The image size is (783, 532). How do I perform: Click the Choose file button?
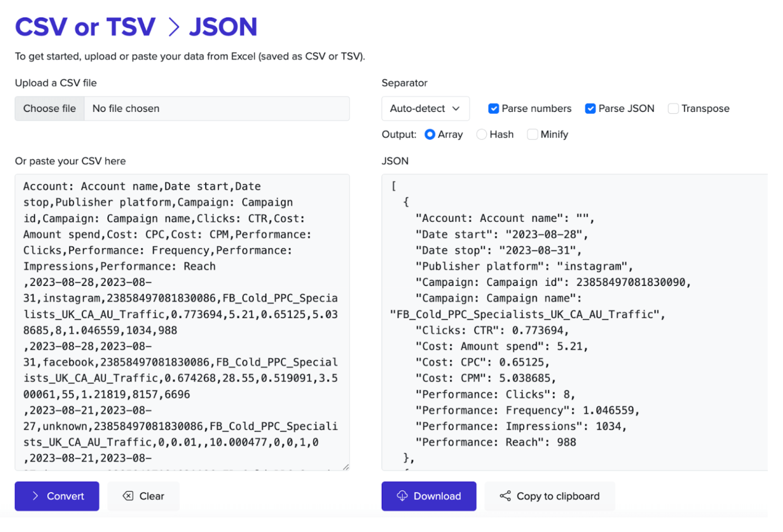point(50,108)
